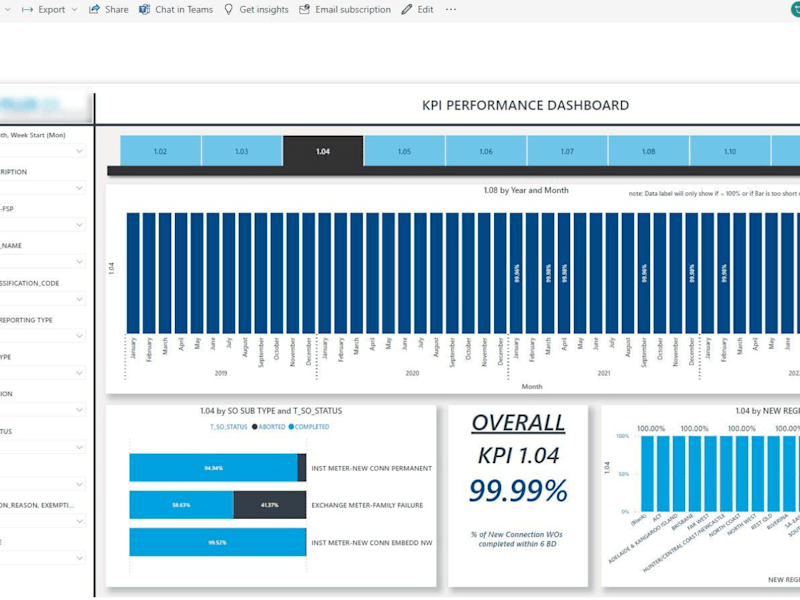The image size is (800, 600).
Task: Click the 1.04 by SO SUB TYPE chart title
Action: pyautogui.click(x=271, y=411)
